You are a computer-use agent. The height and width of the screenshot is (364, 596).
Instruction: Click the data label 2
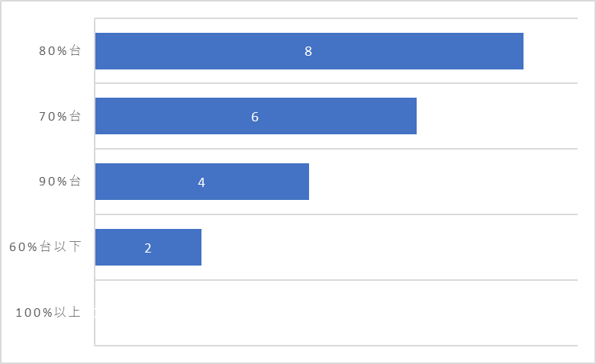pos(148,248)
